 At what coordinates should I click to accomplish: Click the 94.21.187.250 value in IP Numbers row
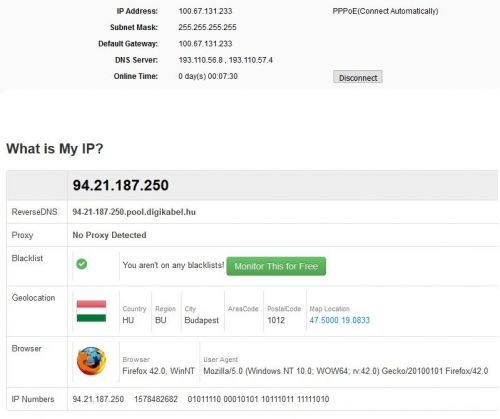[98, 399]
